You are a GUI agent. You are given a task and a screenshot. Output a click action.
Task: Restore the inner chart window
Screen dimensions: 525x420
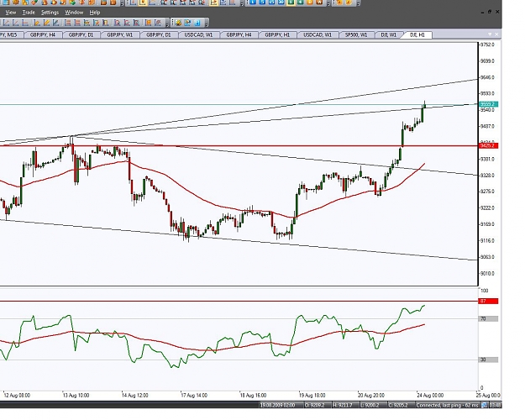click(490, 12)
